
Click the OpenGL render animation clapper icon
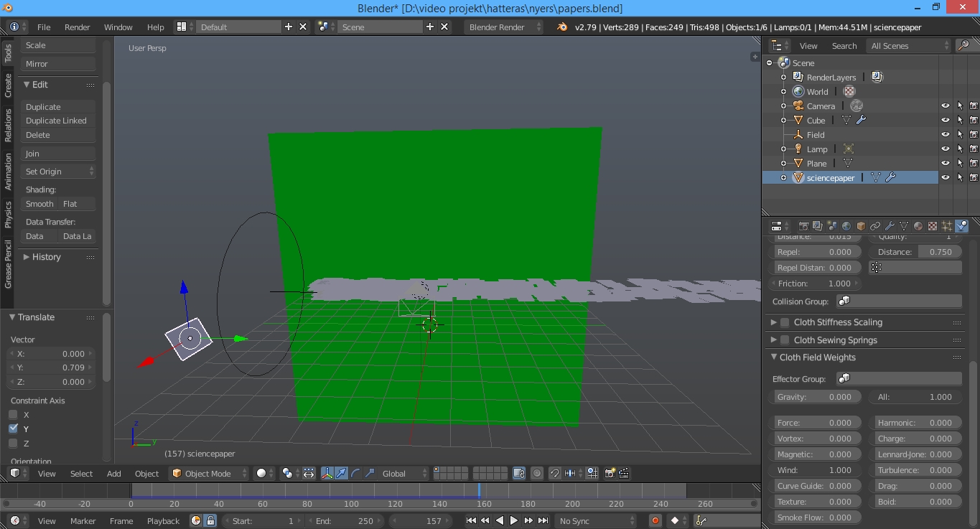click(x=624, y=473)
